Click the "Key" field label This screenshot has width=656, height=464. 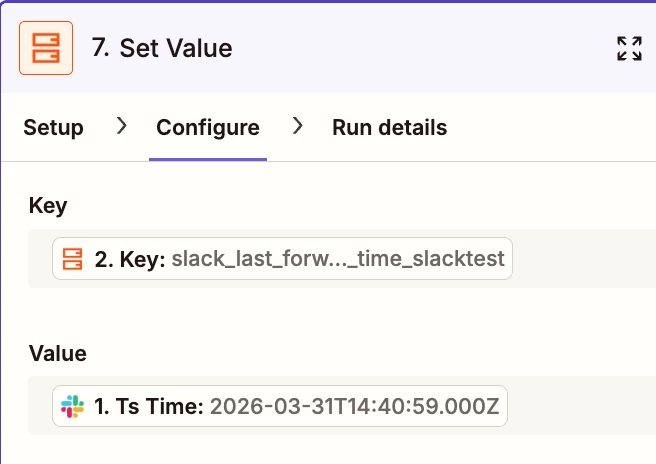[48, 206]
